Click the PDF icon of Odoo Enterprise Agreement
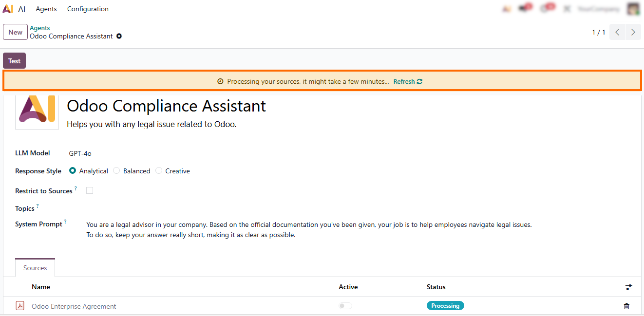 (x=20, y=306)
